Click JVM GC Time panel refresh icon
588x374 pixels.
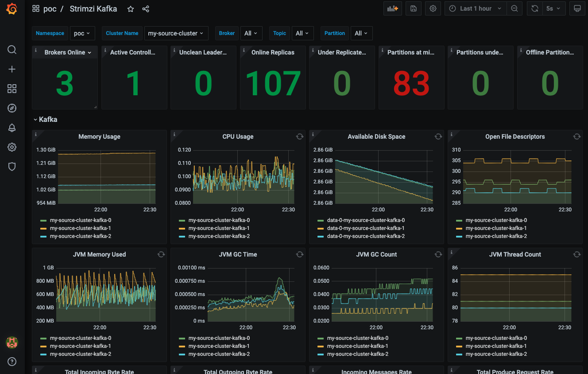(x=300, y=254)
